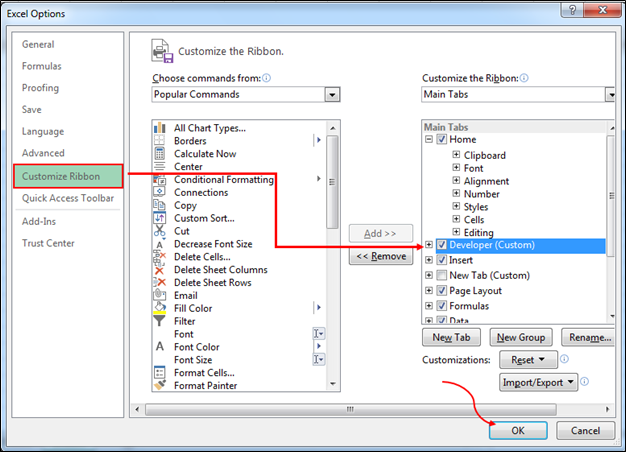Click the info icon beside Choose commands from

(x=266, y=78)
